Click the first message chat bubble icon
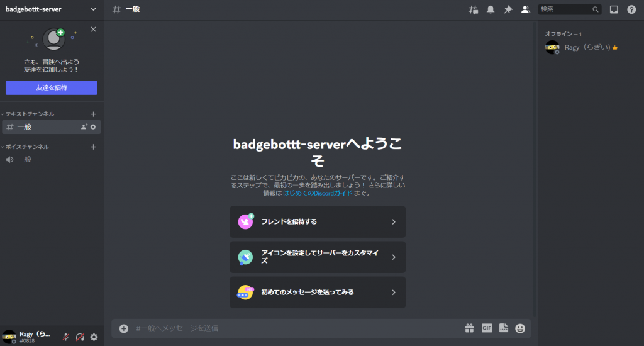The width and height of the screenshot is (644, 346). point(246,293)
